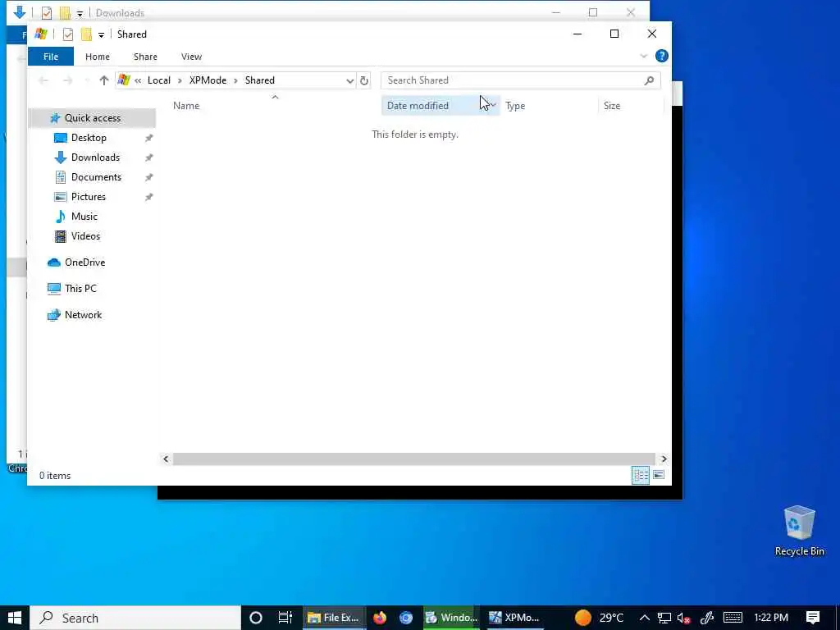
Task: Open Network in the navigation pane
Action: [83, 315]
